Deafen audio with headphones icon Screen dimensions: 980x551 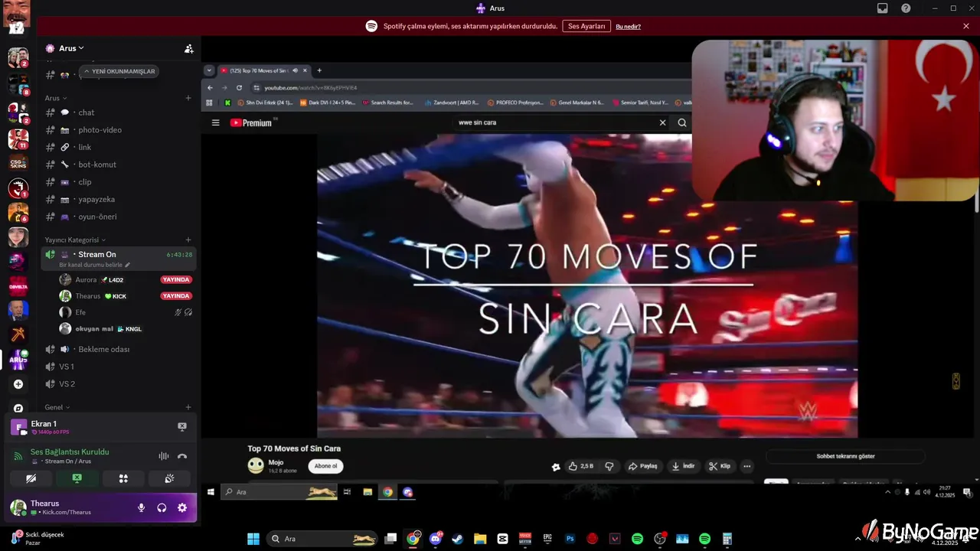click(162, 507)
